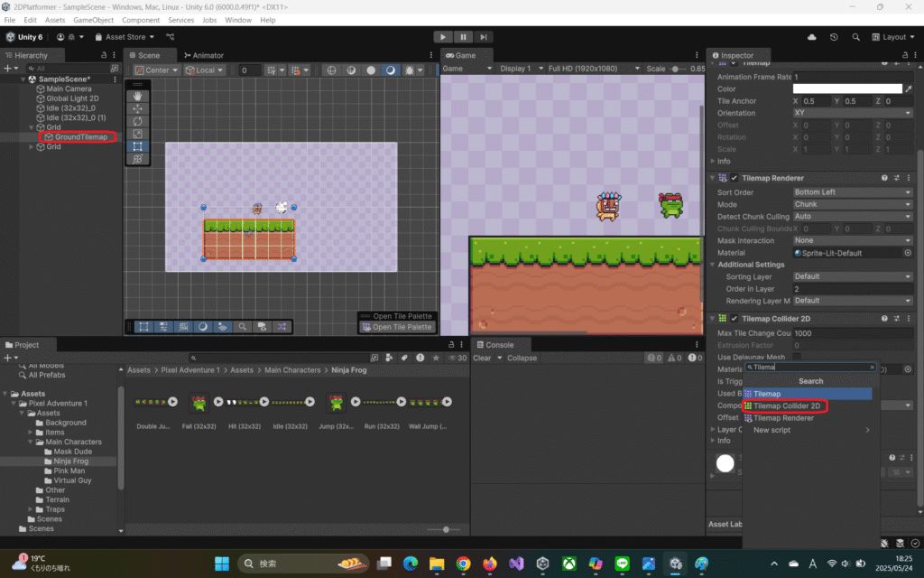Click the Play button
The width and height of the screenshot is (924, 578).
coord(443,36)
